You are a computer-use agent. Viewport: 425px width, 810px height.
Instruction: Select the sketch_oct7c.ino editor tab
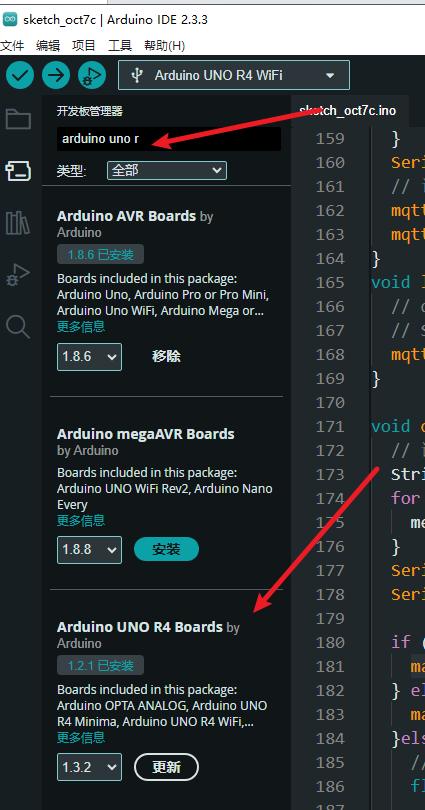click(348, 111)
